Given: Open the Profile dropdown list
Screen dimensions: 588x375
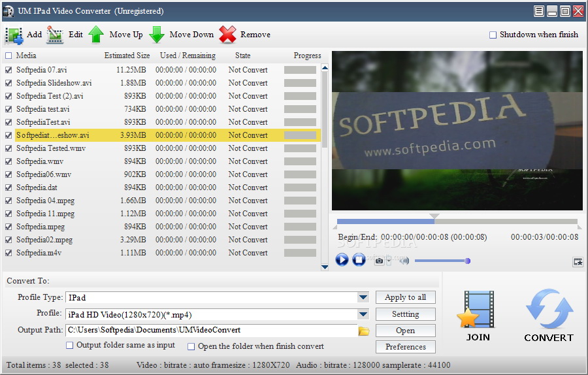Looking at the screenshot, I should [x=363, y=314].
